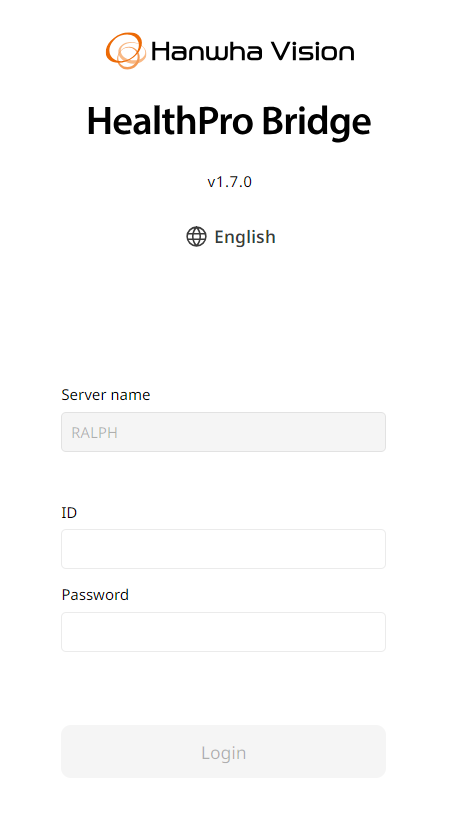Click the word Hanwha in the logo
Screen dimensions: 476x813
point(207,52)
